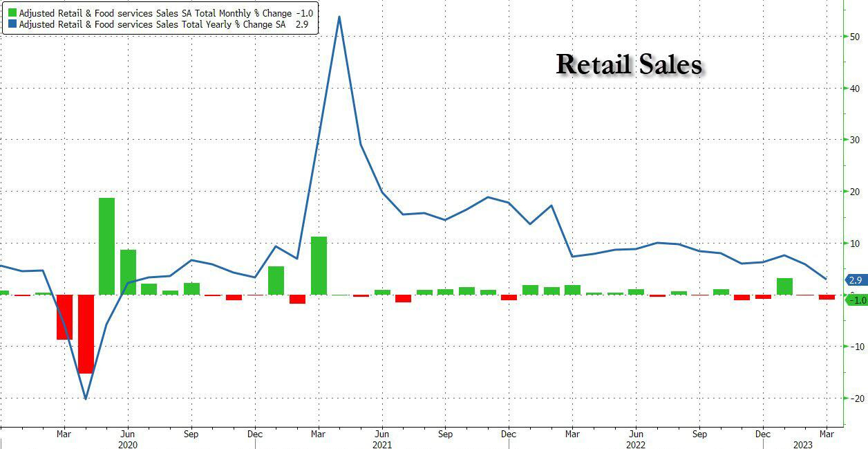
Task: Select the Total Monthly % Change legend label
Action: pyautogui.click(x=152, y=13)
